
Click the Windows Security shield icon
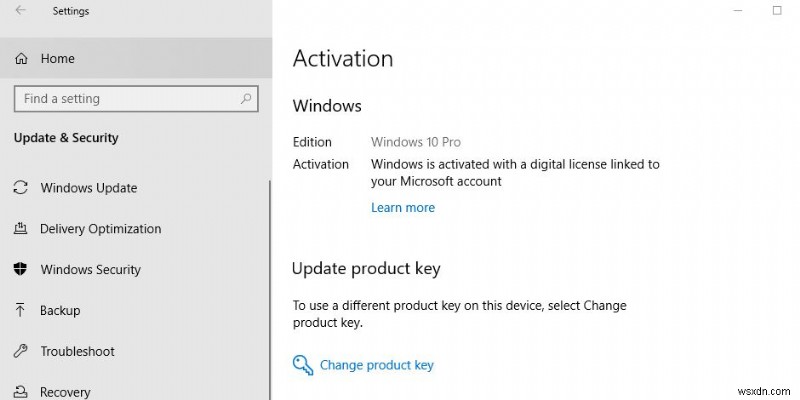click(20, 269)
